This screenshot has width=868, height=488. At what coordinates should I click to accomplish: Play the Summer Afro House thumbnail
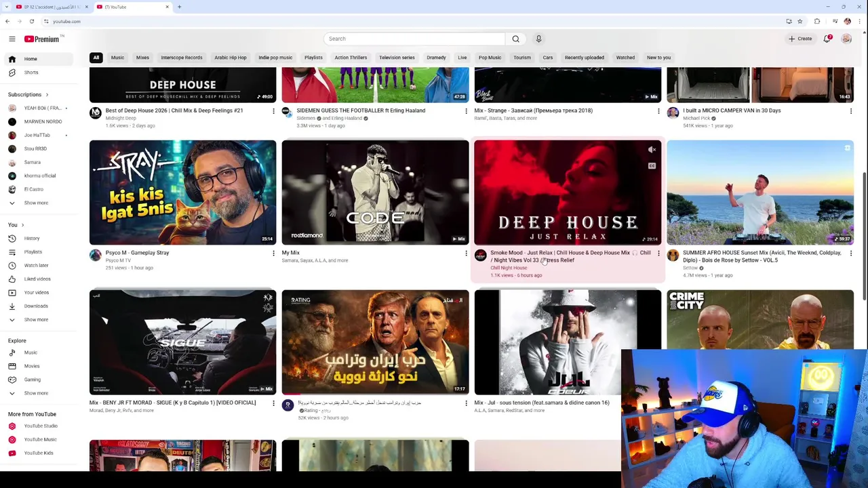(760, 192)
